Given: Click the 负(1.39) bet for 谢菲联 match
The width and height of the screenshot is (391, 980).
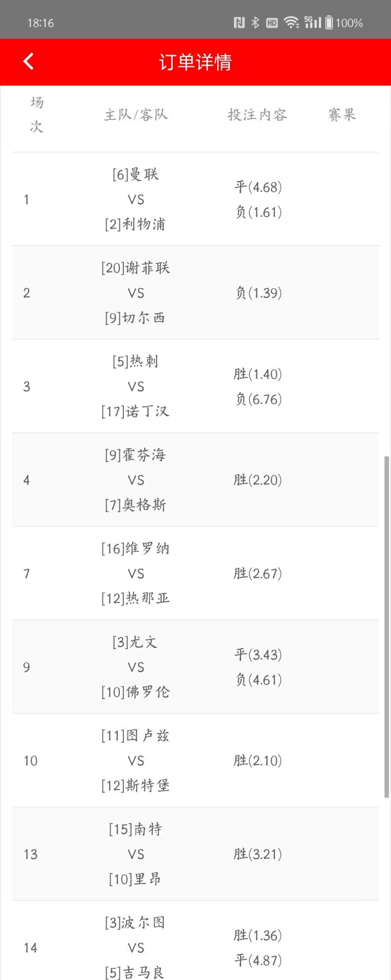Looking at the screenshot, I should (258, 293).
